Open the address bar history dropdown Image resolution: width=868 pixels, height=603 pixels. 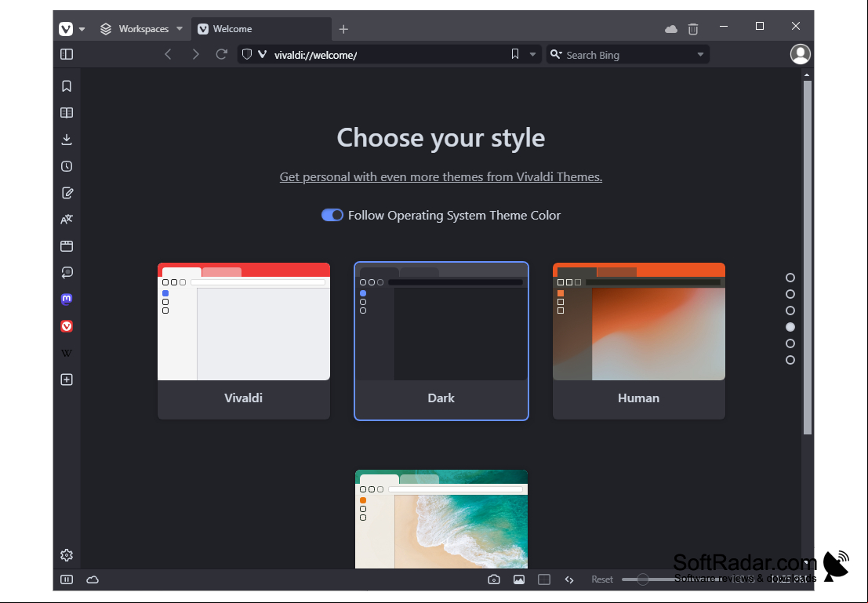click(532, 54)
